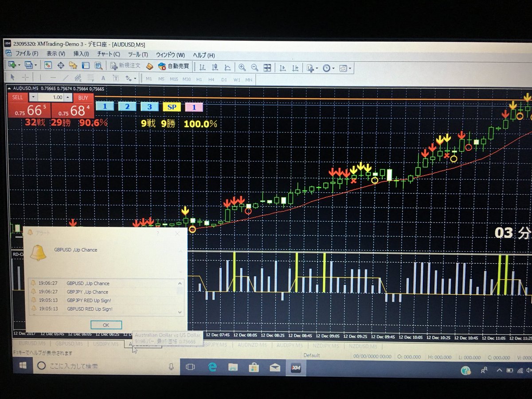The height and width of the screenshot is (399, 532).
Task: Expand the new chart dropdown arrow
Action: (19, 65)
